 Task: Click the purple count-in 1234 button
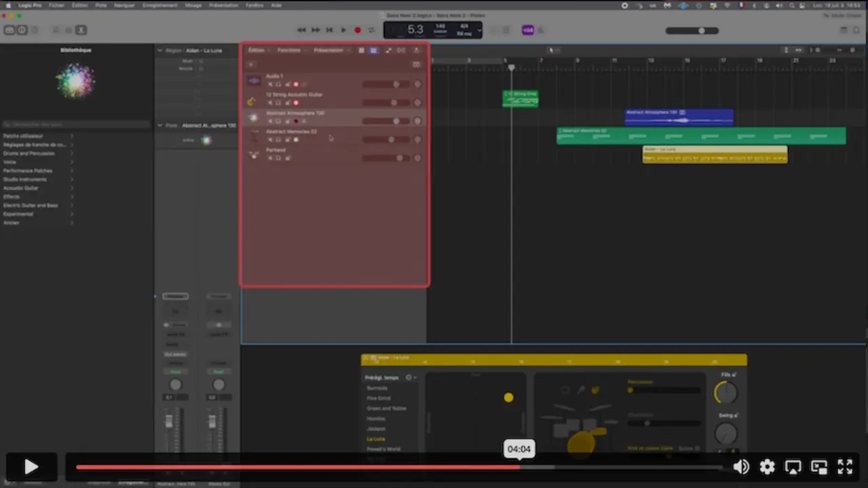point(528,30)
